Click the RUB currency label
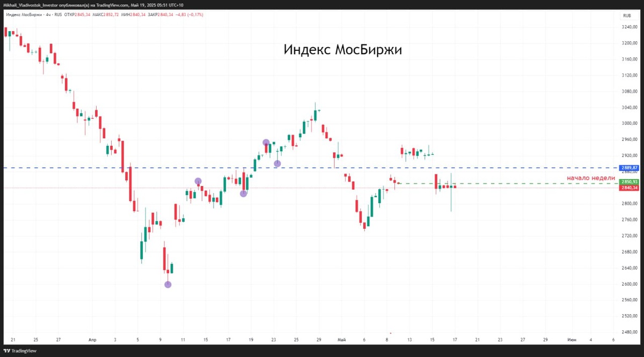Image resolution: width=644 pixels, height=357 pixels. (x=626, y=17)
